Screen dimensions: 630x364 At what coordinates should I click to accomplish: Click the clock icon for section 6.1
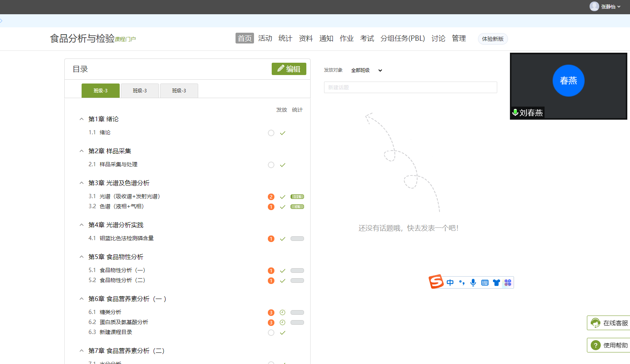282,312
